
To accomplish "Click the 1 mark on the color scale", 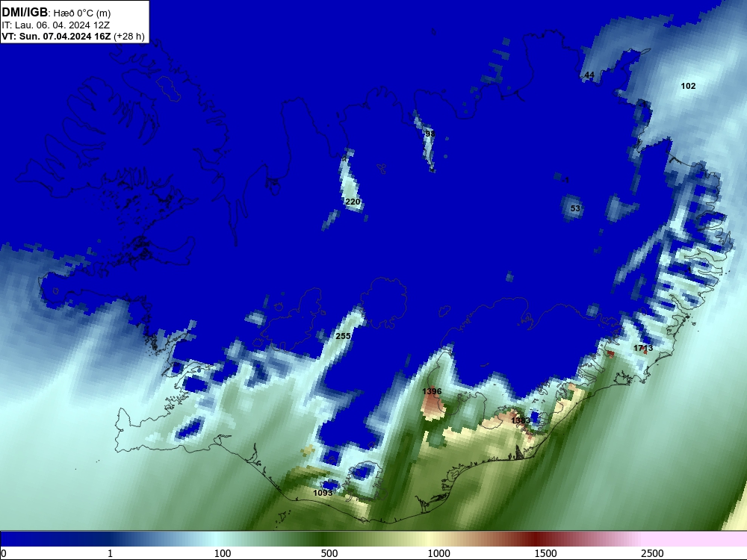I will [x=110, y=553].
